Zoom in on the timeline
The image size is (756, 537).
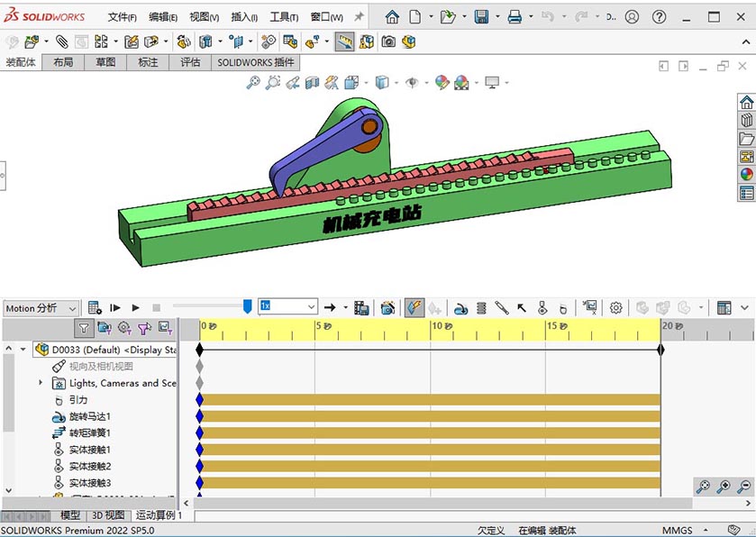[x=724, y=487]
